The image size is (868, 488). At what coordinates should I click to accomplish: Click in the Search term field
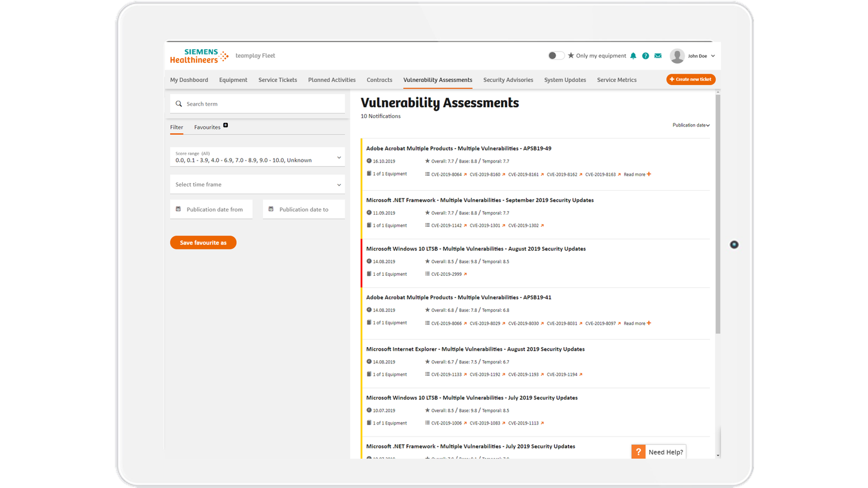257,104
